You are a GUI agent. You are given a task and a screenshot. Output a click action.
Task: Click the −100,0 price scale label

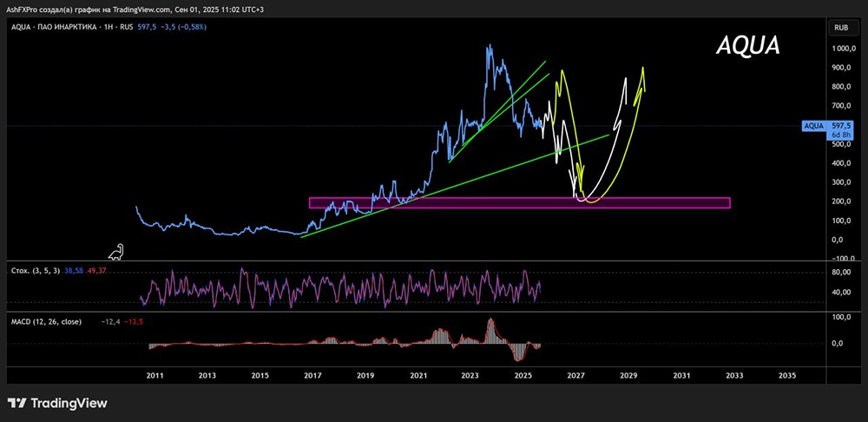point(844,259)
